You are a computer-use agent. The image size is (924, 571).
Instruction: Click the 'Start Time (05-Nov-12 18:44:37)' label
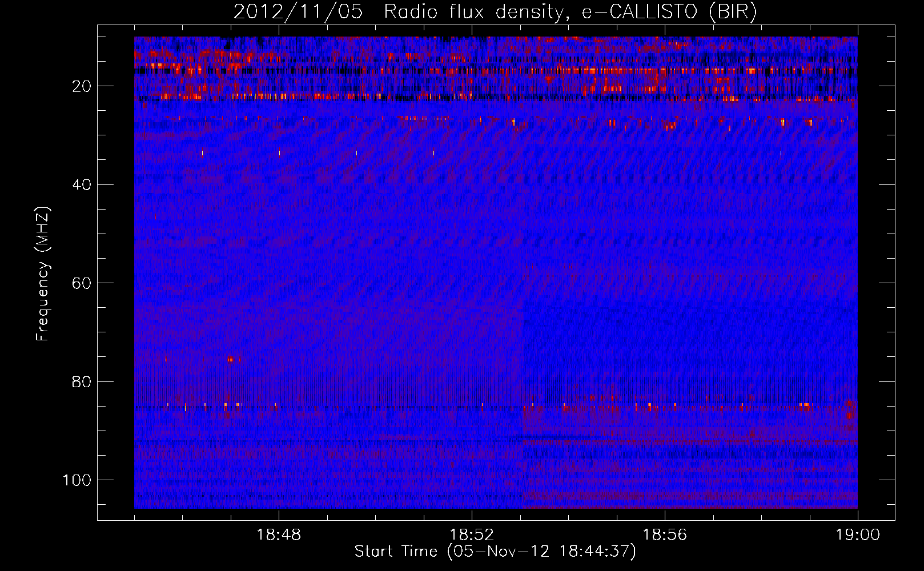coord(495,552)
